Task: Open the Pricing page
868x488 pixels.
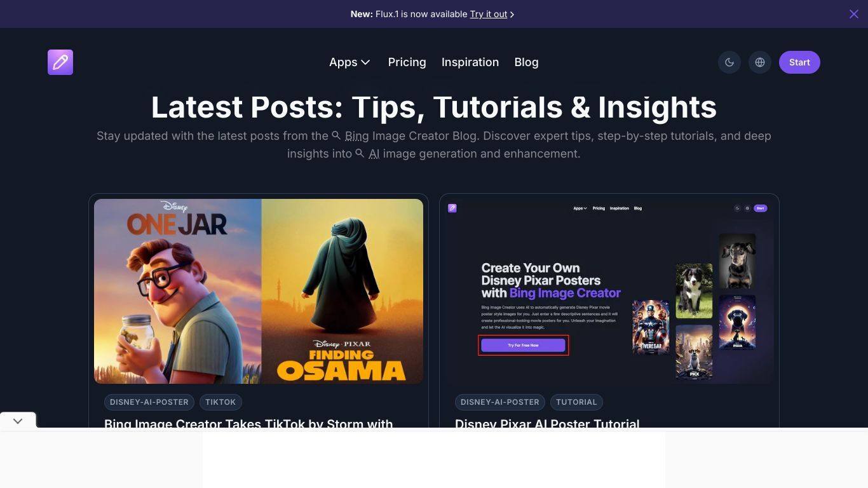Action: click(407, 62)
